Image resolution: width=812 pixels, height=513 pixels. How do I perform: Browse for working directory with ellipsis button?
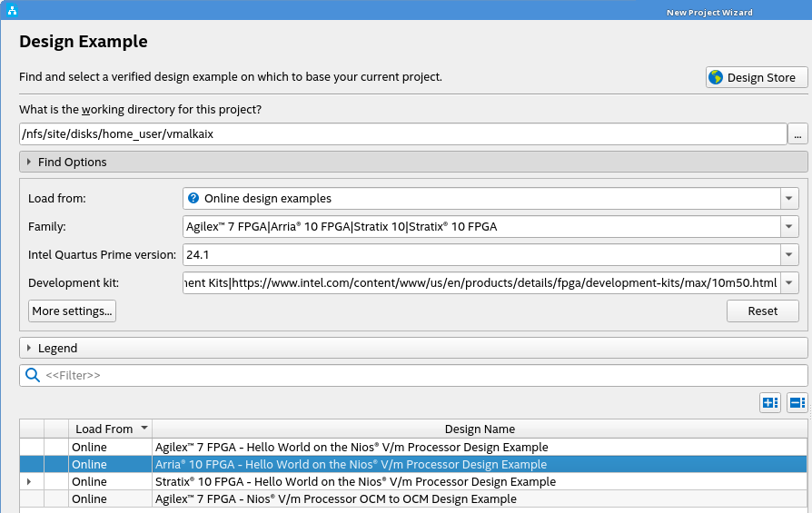(x=797, y=134)
